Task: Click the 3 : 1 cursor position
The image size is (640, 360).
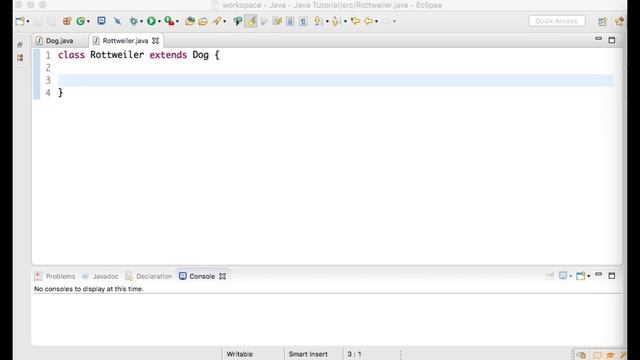Action: (x=354, y=354)
